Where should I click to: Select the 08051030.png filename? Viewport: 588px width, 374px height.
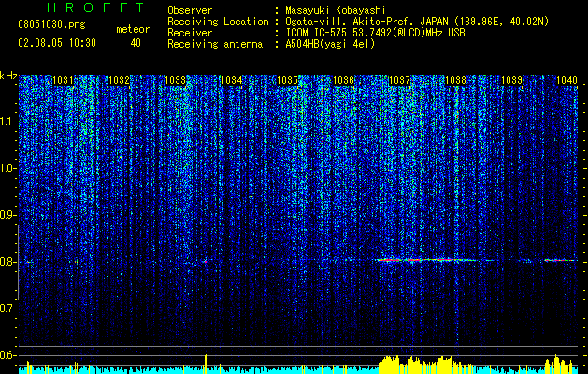click(51, 25)
